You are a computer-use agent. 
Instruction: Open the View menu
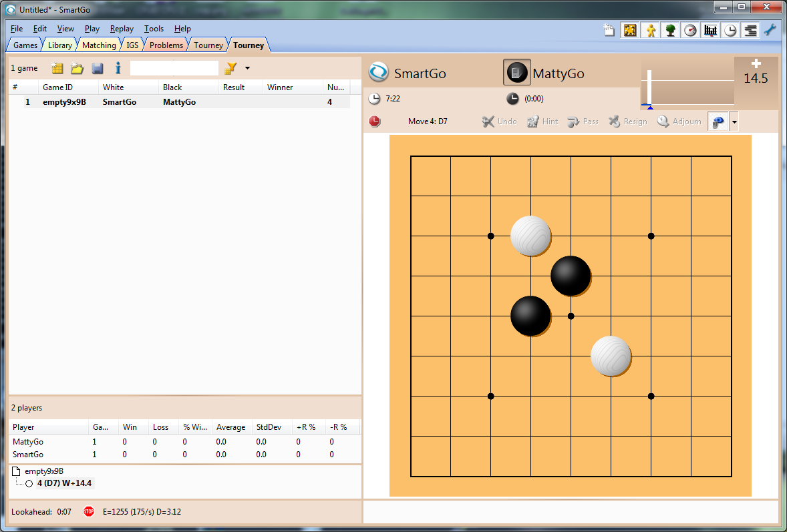pyautogui.click(x=65, y=29)
